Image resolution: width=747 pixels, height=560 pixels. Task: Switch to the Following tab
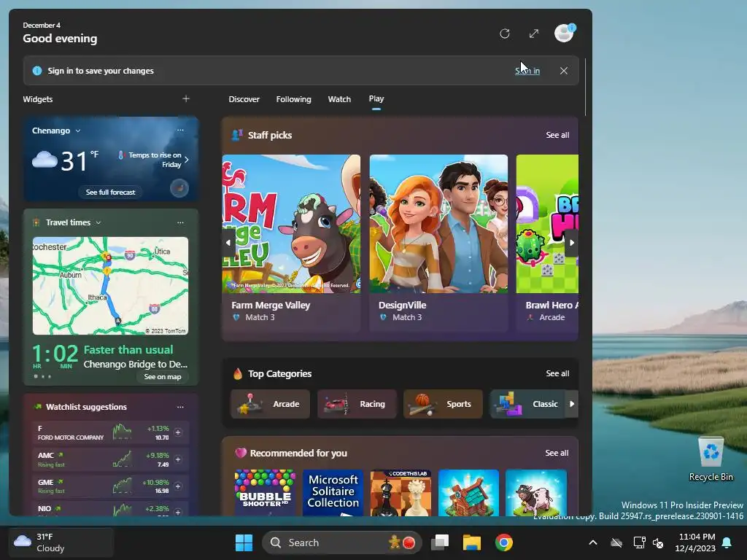293,99
